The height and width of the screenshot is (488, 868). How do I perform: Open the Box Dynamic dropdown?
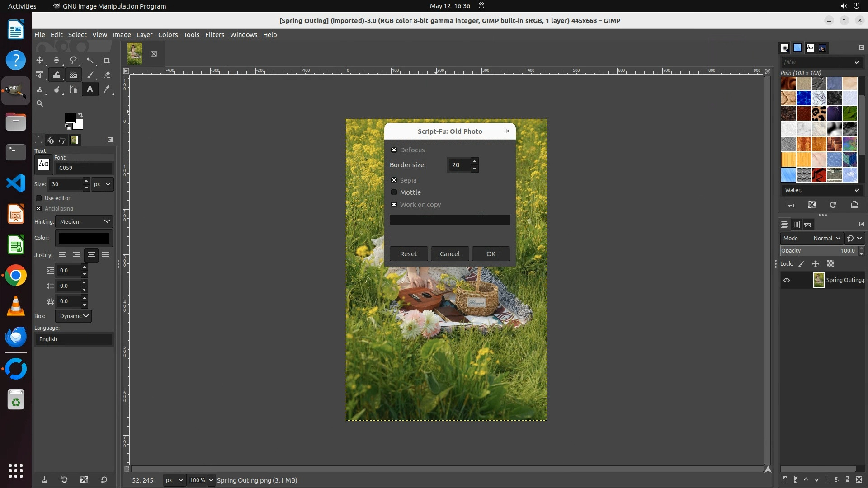click(74, 316)
